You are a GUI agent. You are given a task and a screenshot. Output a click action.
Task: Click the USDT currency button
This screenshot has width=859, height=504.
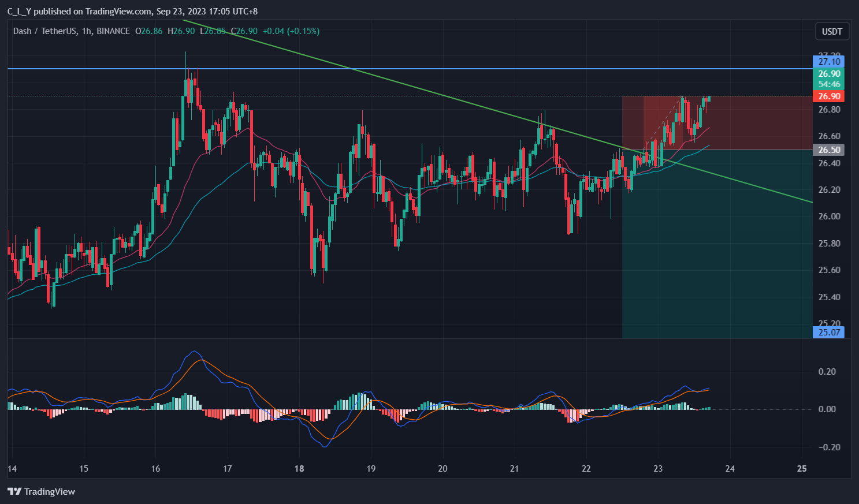[832, 31]
